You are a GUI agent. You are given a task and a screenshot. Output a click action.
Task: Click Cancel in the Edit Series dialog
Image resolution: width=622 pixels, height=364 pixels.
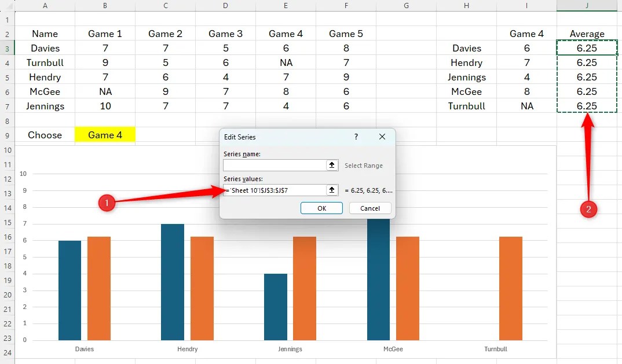370,208
